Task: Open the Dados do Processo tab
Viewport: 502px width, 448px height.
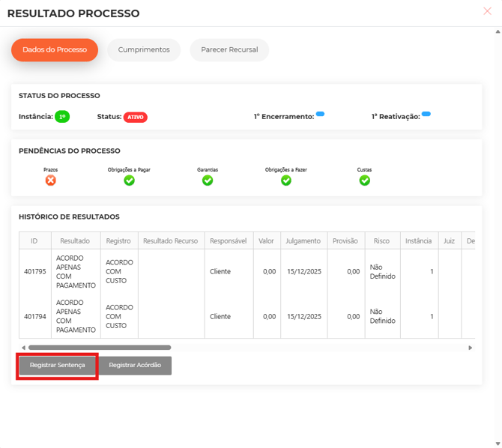Action: pos(55,50)
